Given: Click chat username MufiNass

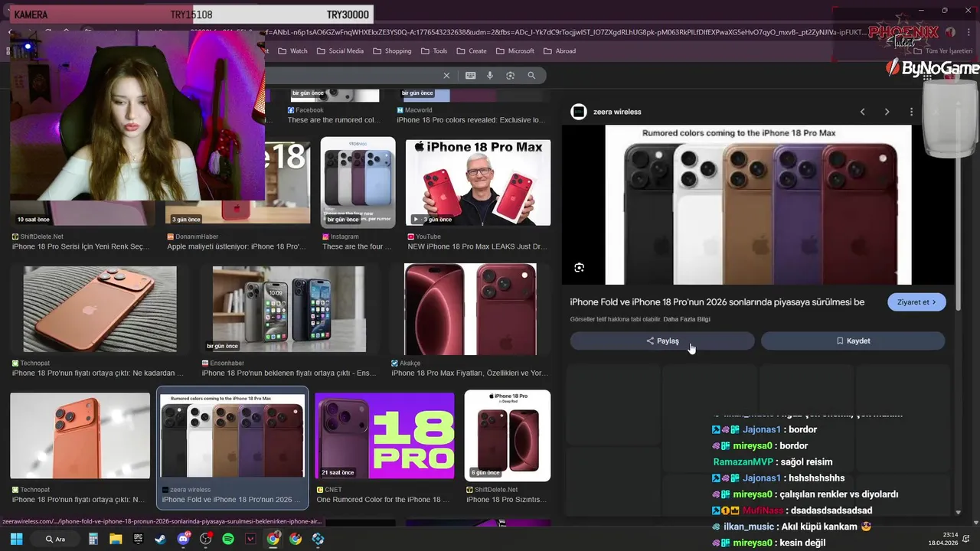Looking at the screenshot, I should point(763,511).
